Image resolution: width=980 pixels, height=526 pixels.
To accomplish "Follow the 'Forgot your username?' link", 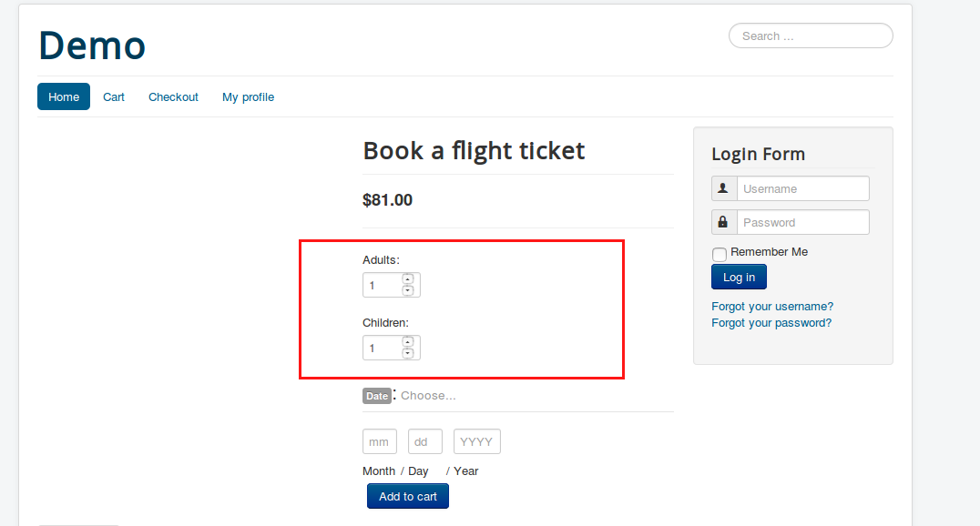I will click(772, 307).
